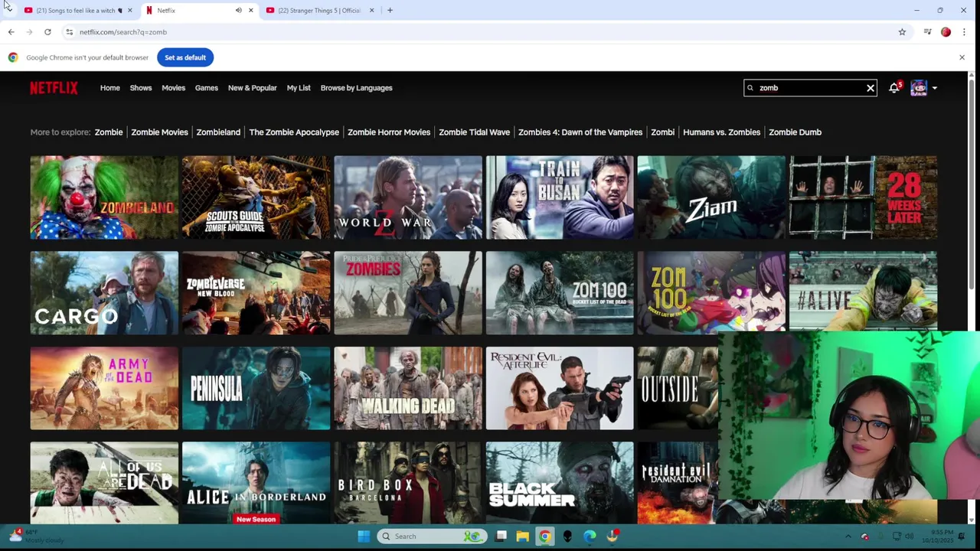Dismiss the default browser banner

(962, 57)
